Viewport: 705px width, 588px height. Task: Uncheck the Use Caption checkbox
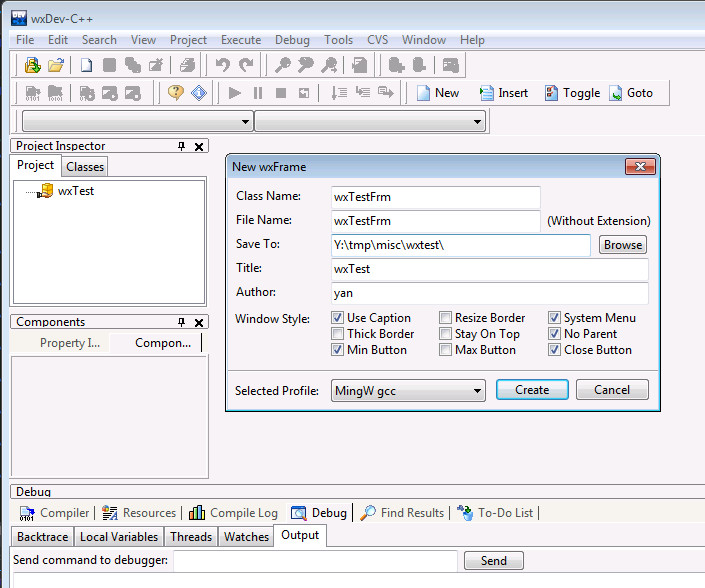337,318
